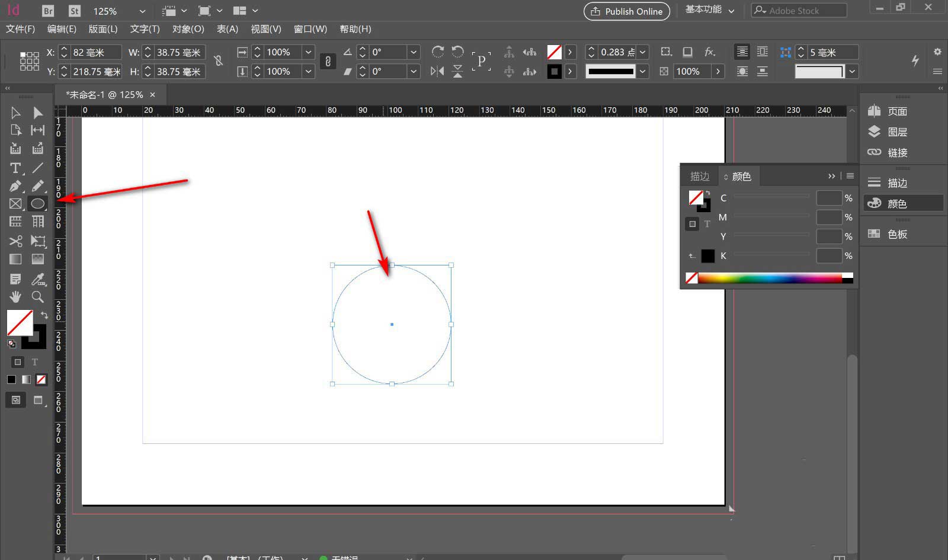Switch to the 描边 tab in the color panel
Screen dimensions: 948x560
click(x=699, y=177)
